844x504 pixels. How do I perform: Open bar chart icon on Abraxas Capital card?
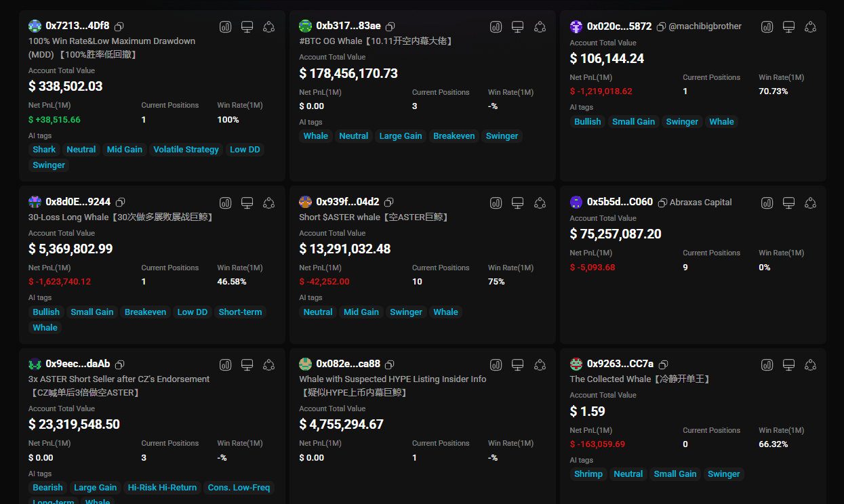(767, 203)
